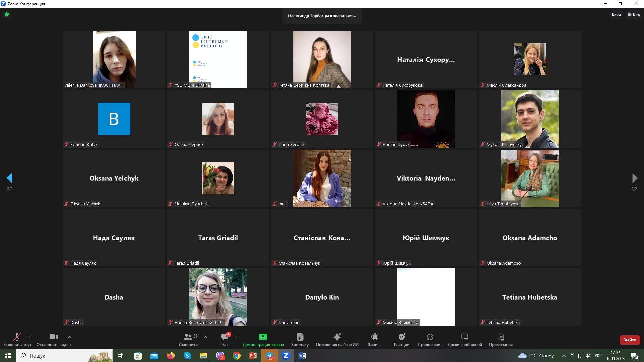The height and width of the screenshot is (362, 644).
Task: Open the Reactions picker
Action: click(x=401, y=337)
